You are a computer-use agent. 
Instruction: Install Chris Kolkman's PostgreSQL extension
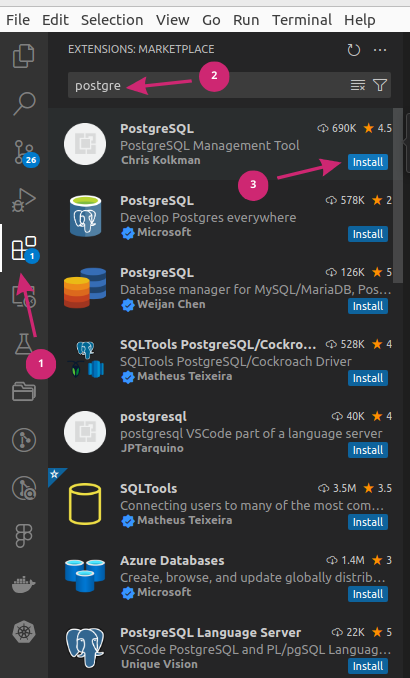coord(368,162)
